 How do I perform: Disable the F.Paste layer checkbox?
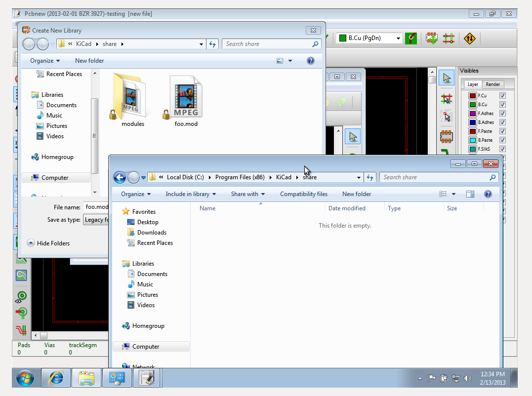pyautogui.click(x=502, y=131)
